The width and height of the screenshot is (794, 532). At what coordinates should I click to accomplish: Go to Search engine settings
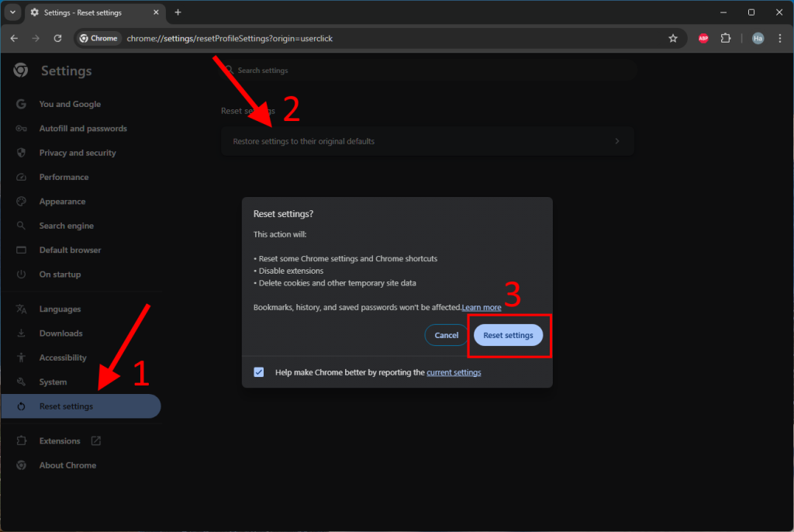coord(66,226)
